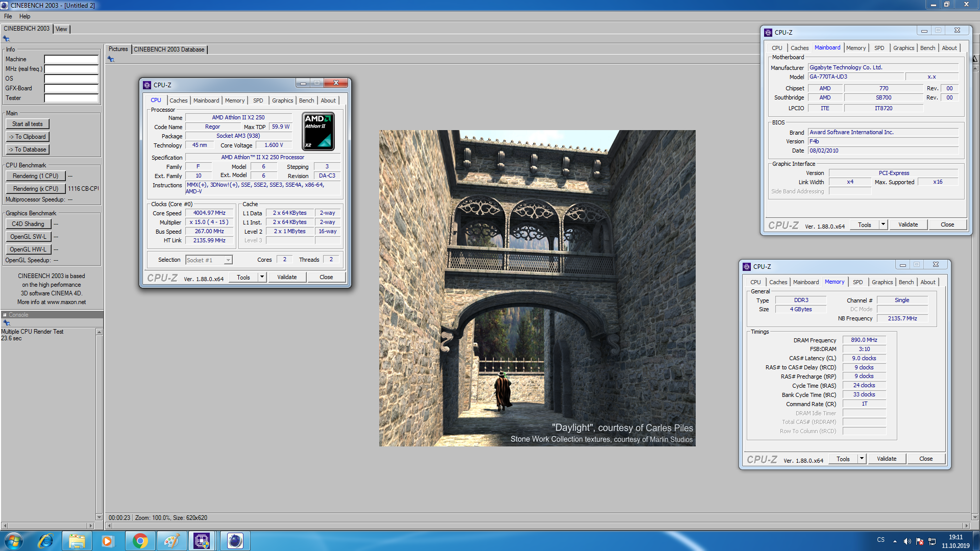Click CPU-Z title icon in the Memory window
This screenshot has width=980, height=551.
(x=747, y=267)
